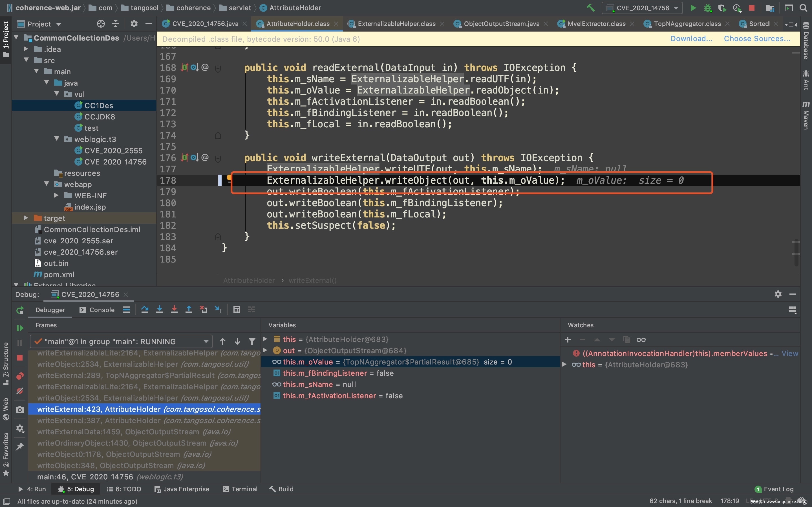Click Resume Program green icon
812x507 pixels.
(x=20, y=328)
